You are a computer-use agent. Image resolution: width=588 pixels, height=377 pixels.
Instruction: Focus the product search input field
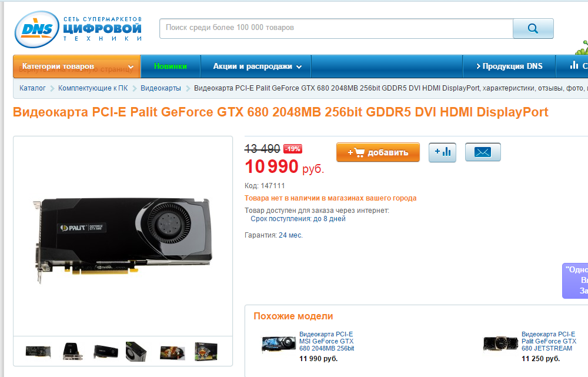pyautogui.click(x=336, y=28)
